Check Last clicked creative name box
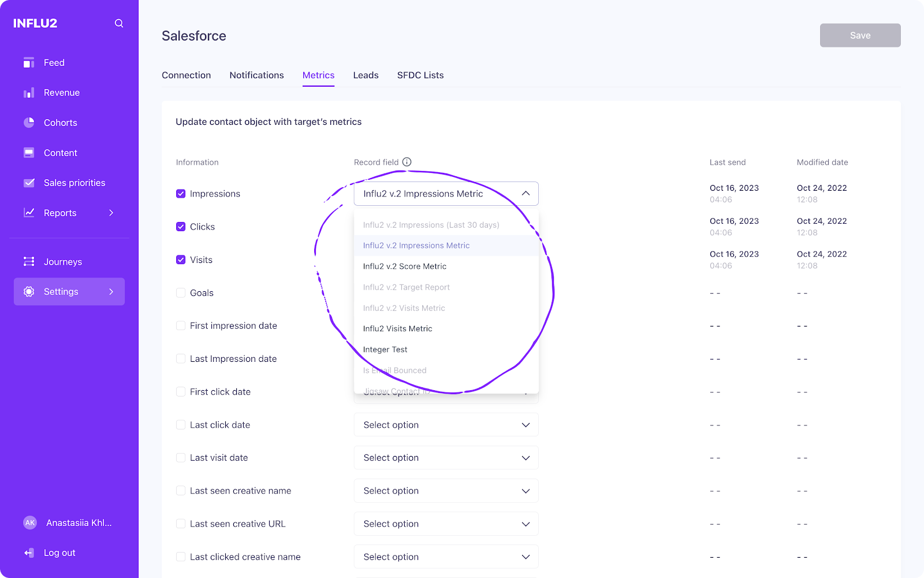Screen dimensions: 924x578 pos(181,557)
